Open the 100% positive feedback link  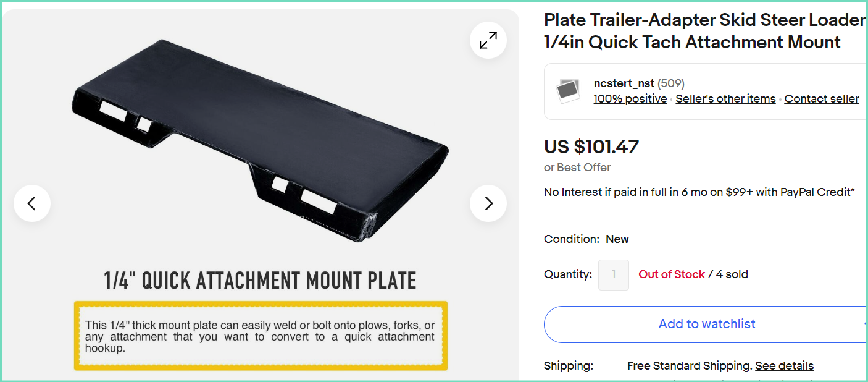tap(630, 99)
